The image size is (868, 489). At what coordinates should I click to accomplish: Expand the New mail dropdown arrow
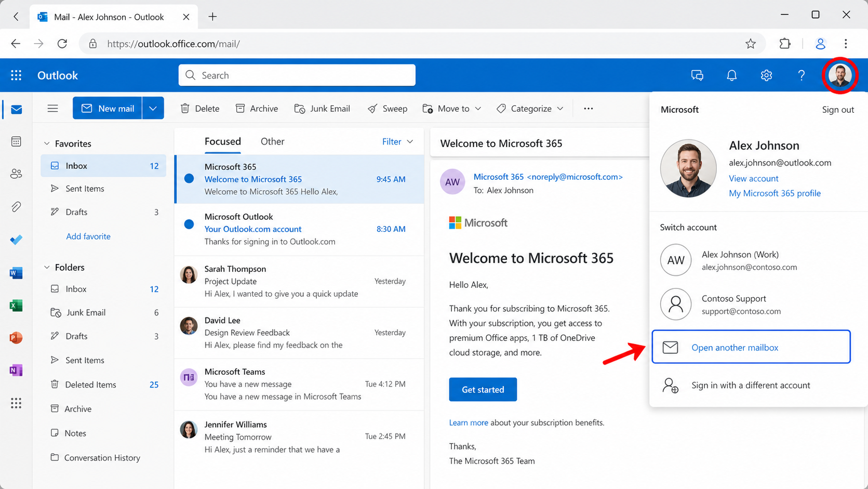coord(153,109)
